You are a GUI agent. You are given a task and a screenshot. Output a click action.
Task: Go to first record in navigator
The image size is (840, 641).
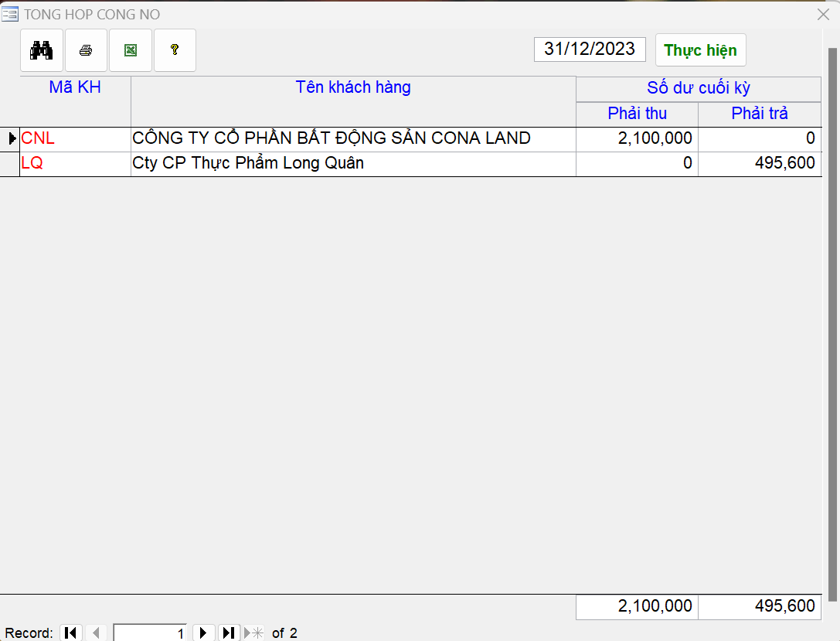70,632
